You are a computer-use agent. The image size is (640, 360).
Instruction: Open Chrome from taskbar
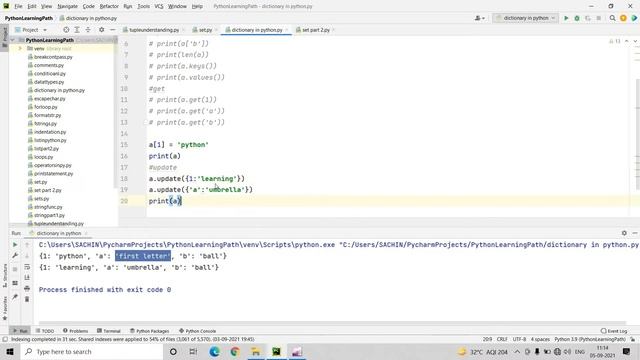pos(235,351)
